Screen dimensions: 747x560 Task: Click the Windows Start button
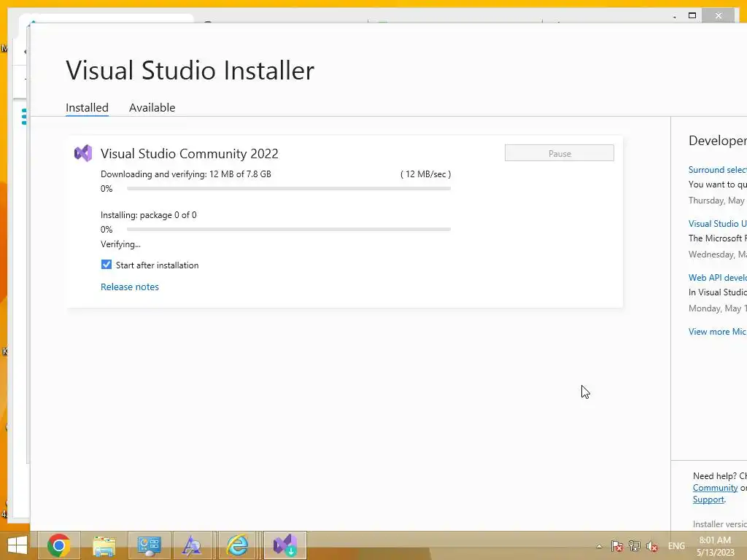[18, 545]
